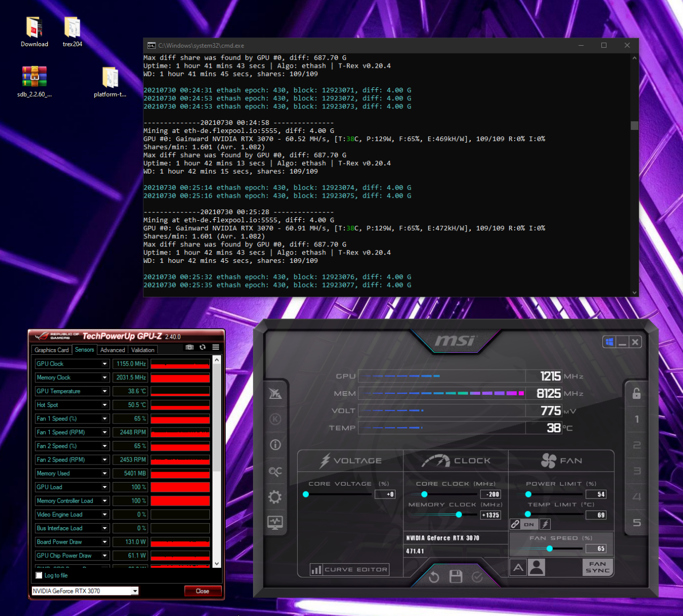Refresh GPU-Z sensors with refresh icon
683x616 pixels.
point(203,348)
